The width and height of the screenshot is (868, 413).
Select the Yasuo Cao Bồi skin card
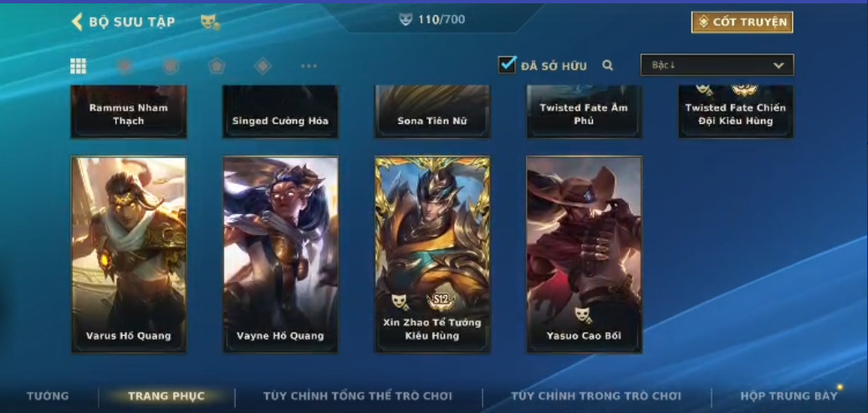pyautogui.click(x=584, y=255)
